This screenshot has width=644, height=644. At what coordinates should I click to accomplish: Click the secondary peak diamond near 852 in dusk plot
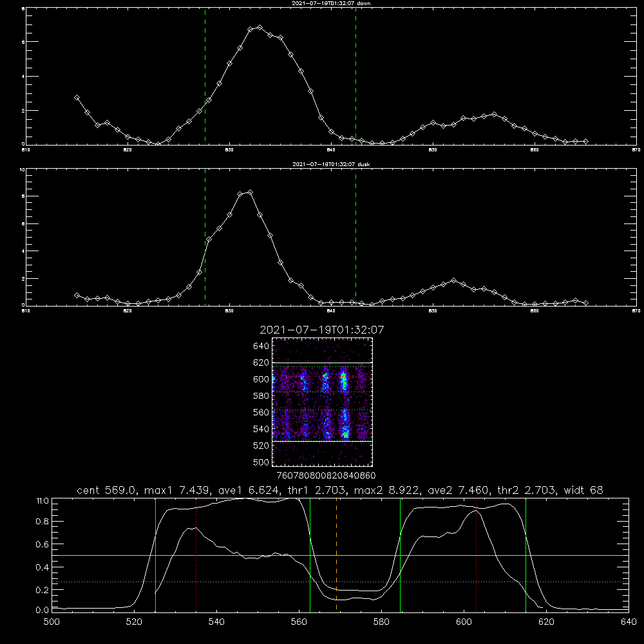point(453,281)
